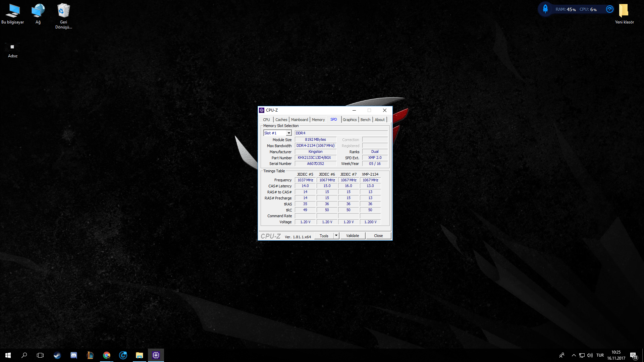The image size is (644, 362).
Task: Open Discord from the taskbar
Action: pos(74,355)
